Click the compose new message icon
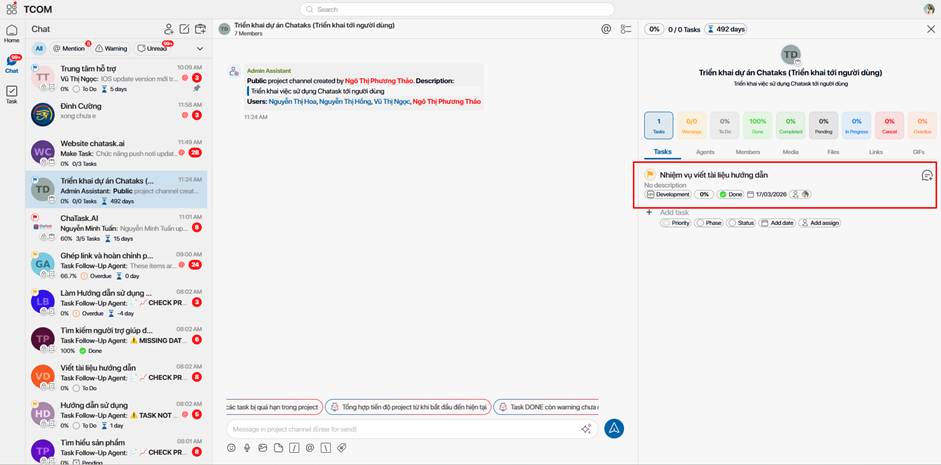This screenshot has height=465, width=941. [185, 29]
